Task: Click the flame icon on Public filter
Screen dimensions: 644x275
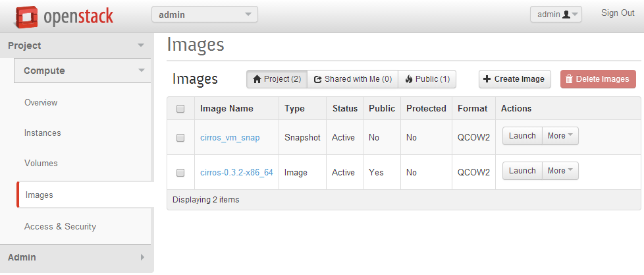Action: tap(408, 79)
